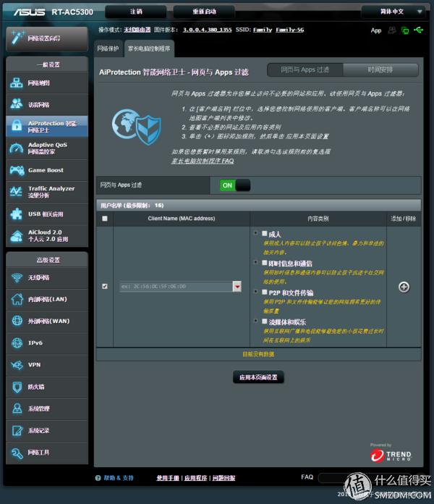Click the Family SSID link
The height and width of the screenshot is (504, 434).
pos(263,30)
